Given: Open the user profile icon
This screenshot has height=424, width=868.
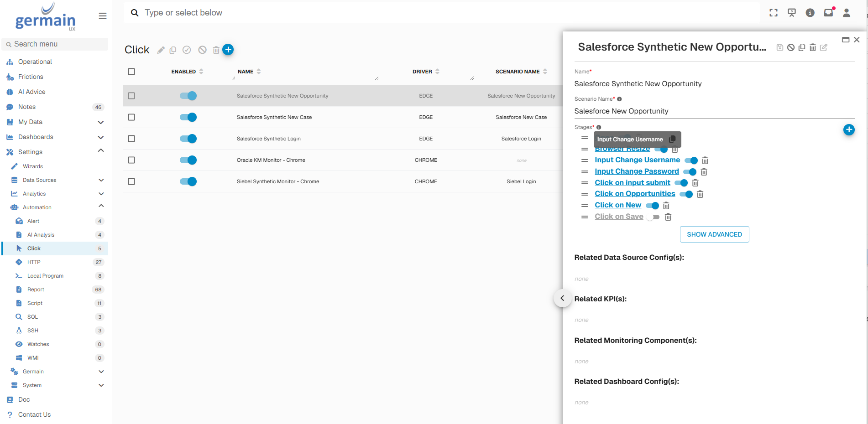Looking at the screenshot, I should point(847,13).
